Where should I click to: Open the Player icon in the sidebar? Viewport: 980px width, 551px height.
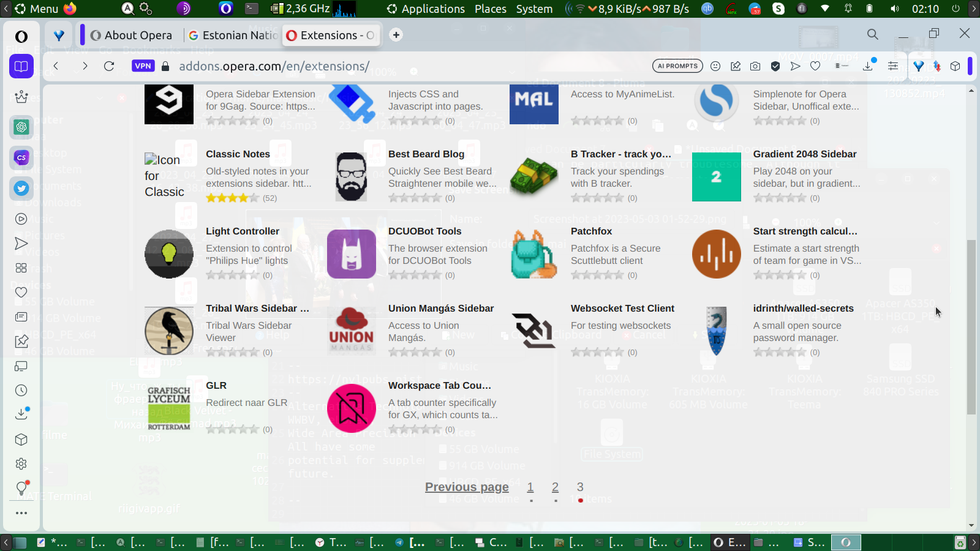tap(21, 219)
